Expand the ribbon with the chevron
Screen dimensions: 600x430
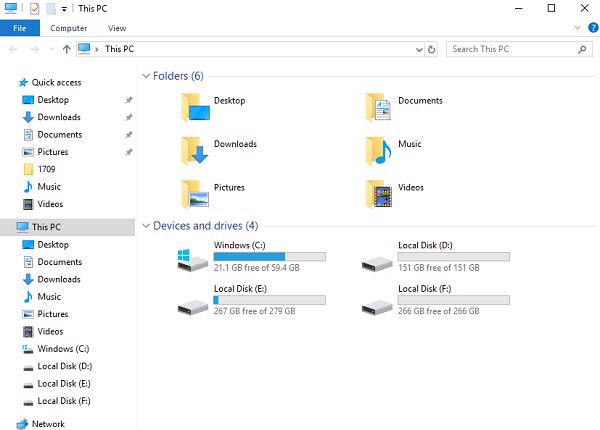pyautogui.click(x=578, y=28)
